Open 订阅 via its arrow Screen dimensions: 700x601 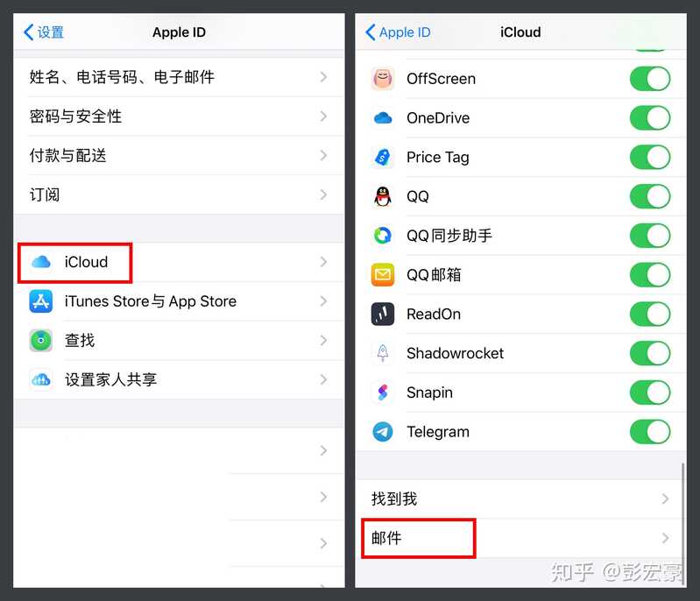pyautogui.click(x=323, y=194)
